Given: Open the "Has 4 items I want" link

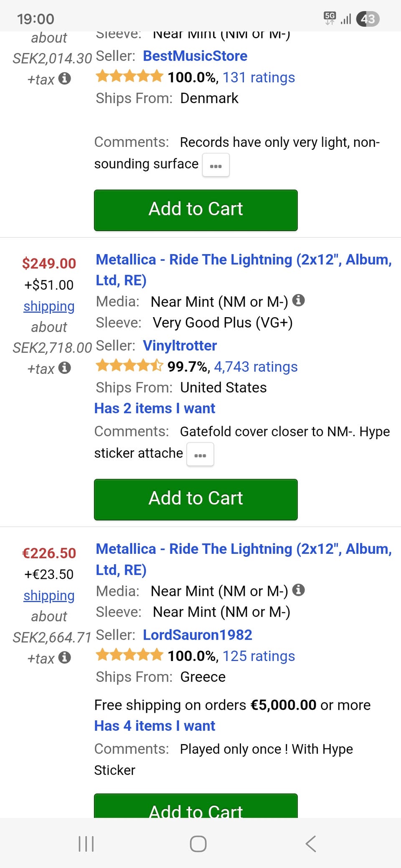Looking at the screenshot, I should pos(155,726).
